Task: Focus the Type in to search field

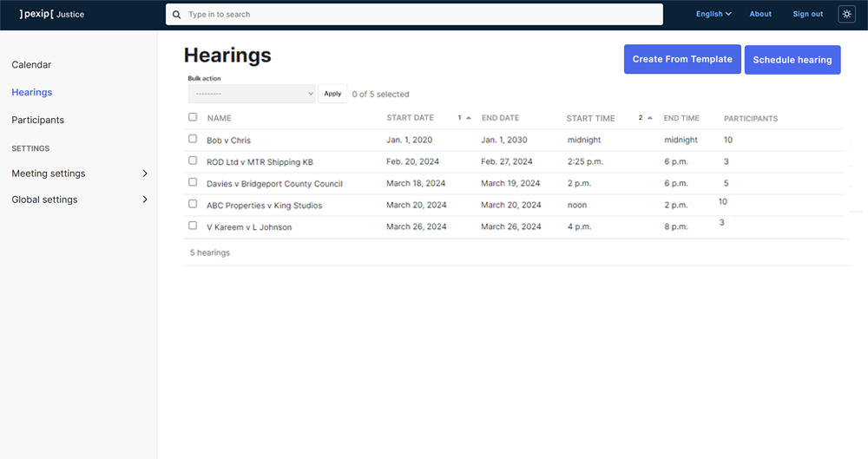Action: pyautogui.click(x=417, y=15)
